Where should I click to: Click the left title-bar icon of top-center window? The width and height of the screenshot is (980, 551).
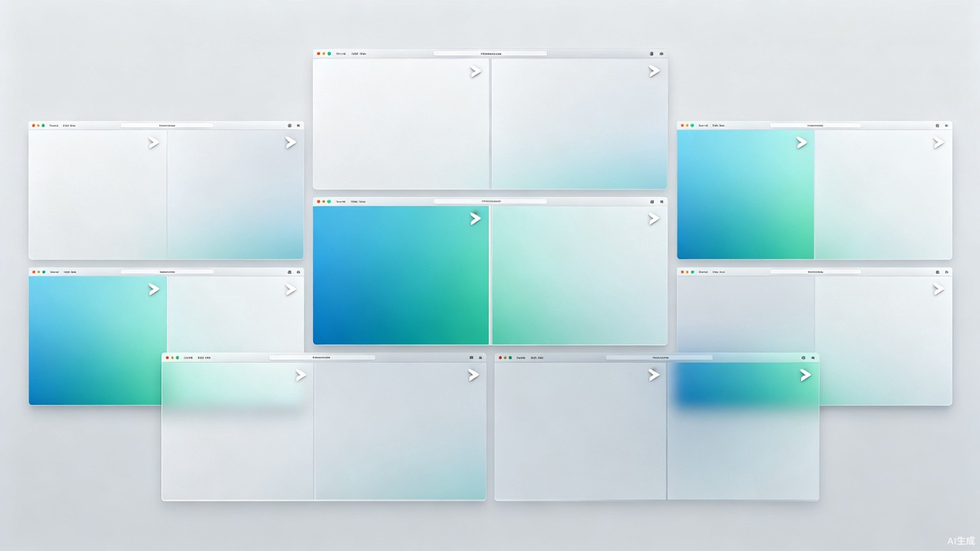tap(651, 54)
